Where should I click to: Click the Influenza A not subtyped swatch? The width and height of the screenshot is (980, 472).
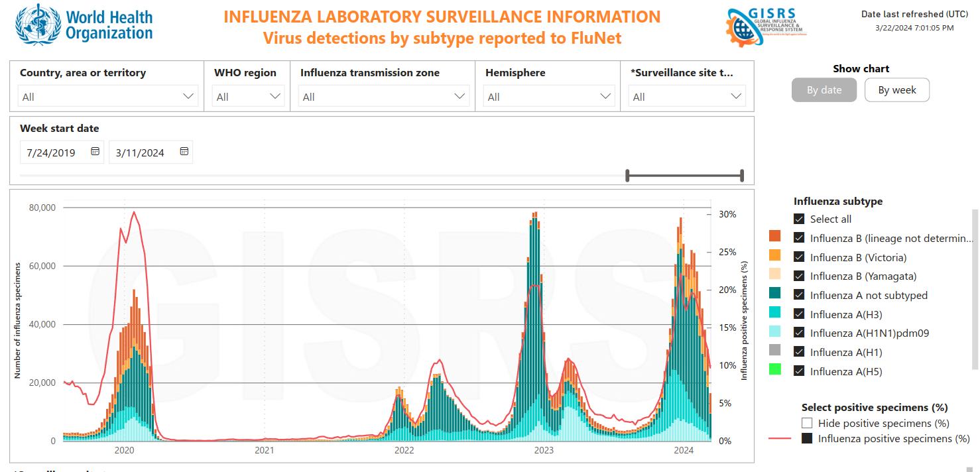coord(774,293)
